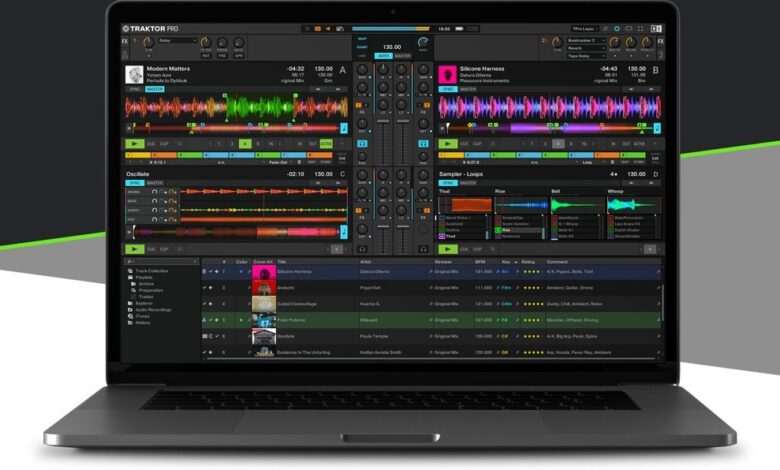Click Silicone Harness pink cover art in Deck B

447,75
